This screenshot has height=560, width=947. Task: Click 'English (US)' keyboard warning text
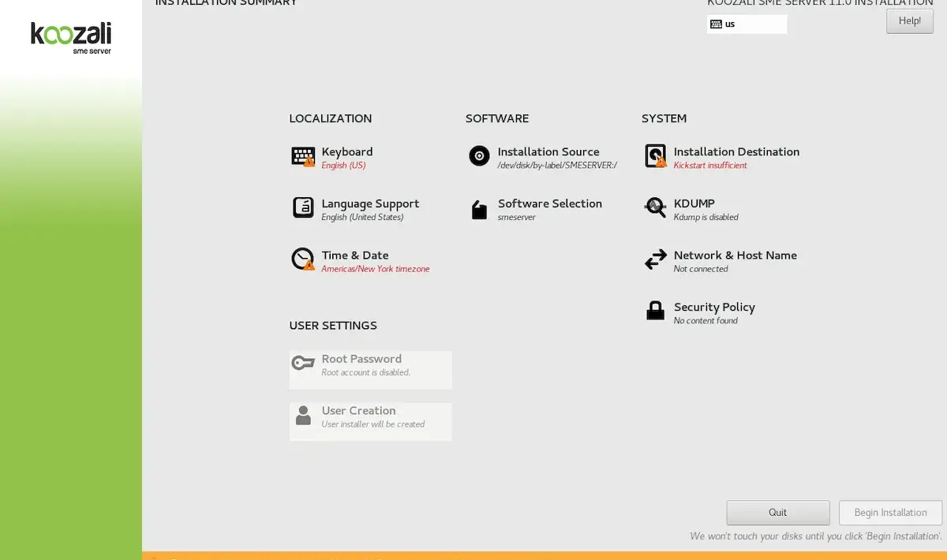click(343, 166)
